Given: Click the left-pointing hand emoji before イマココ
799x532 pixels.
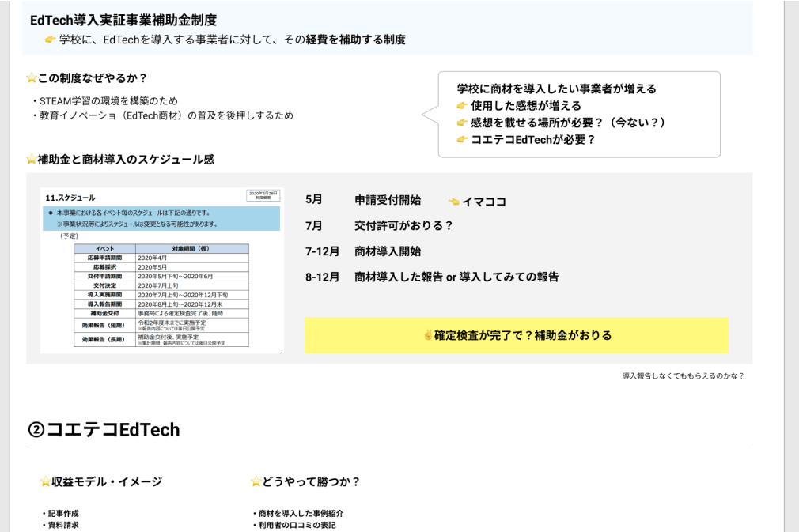Looking at the screenshot, I should coord(454,202).
